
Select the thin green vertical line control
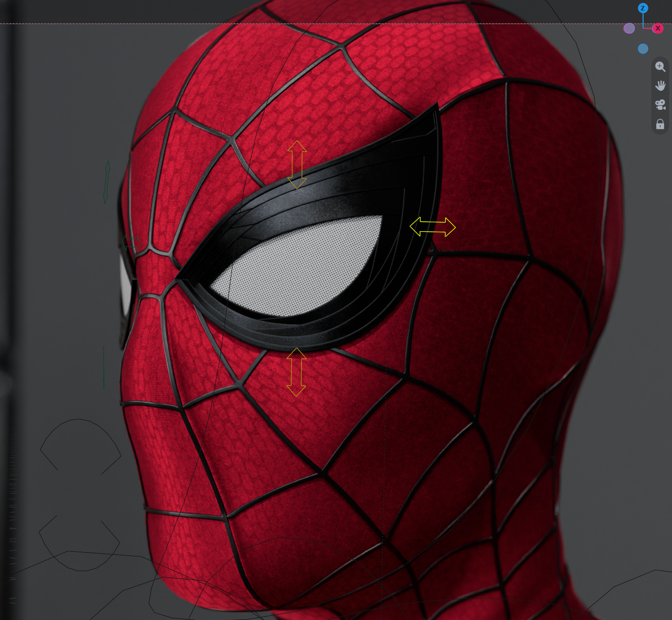coord(104,367)
